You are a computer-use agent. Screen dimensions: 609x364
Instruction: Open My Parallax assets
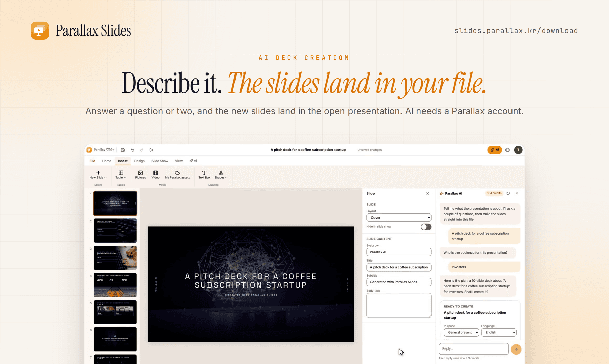pos(177,175)
